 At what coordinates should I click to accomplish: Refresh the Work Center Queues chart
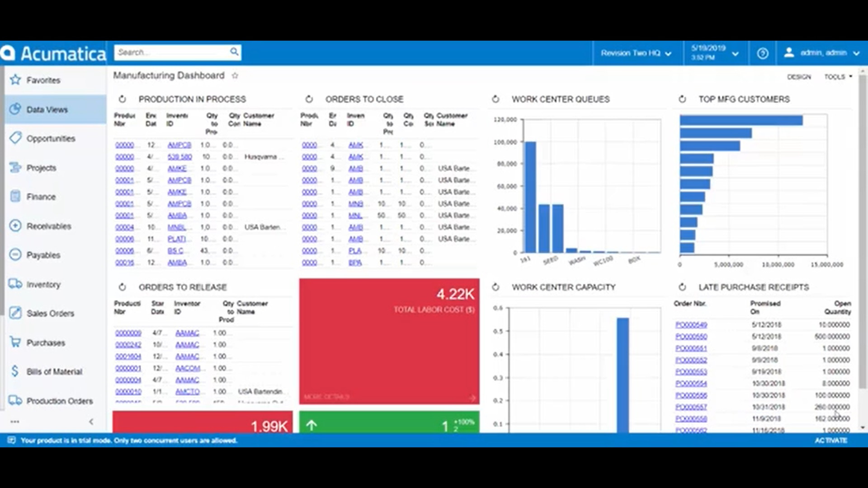(495, 99)
